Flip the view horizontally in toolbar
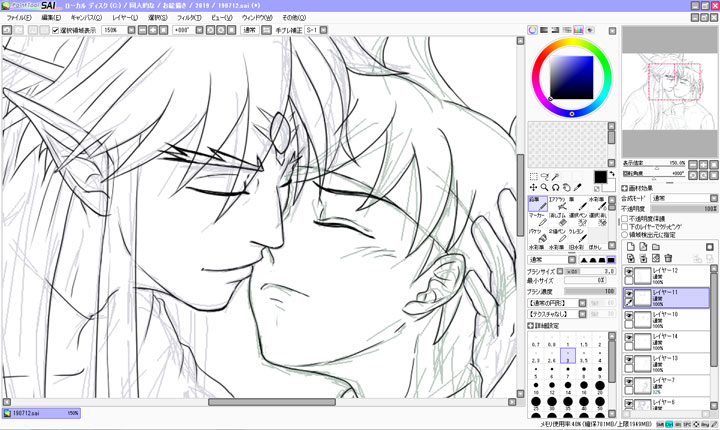 pyautogui.click(x=266, y=30)
